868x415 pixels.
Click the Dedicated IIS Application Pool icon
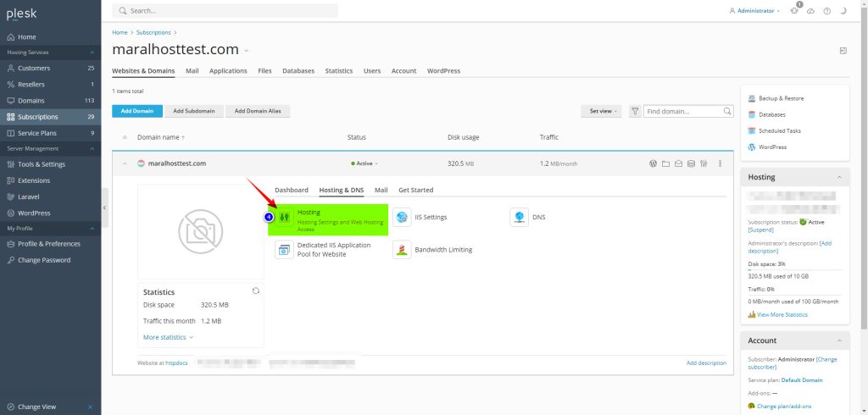[x=285, y=250]
